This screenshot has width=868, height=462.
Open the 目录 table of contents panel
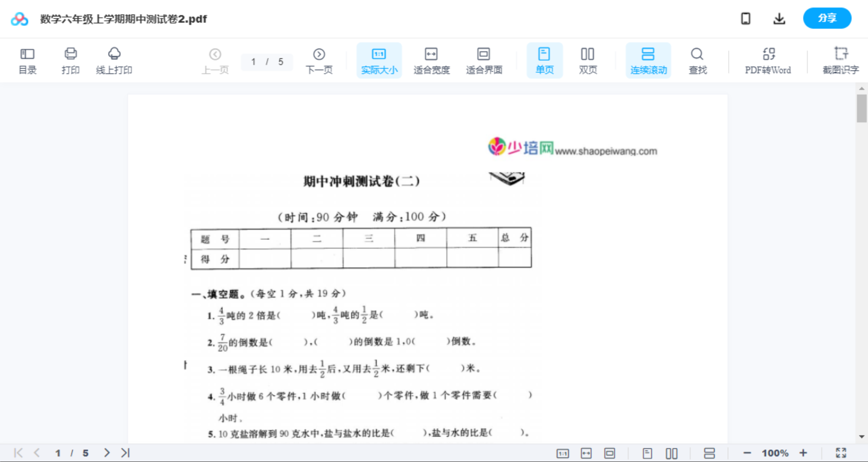click(x=27, y=60)
